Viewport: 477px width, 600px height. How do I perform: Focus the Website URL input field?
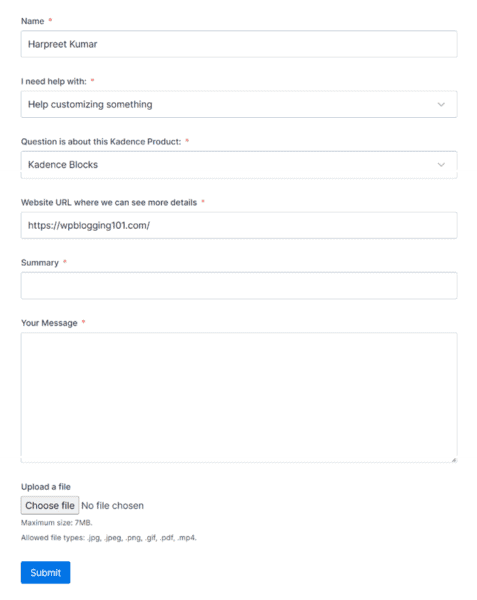pyautogui.click(x=239, y=225)
